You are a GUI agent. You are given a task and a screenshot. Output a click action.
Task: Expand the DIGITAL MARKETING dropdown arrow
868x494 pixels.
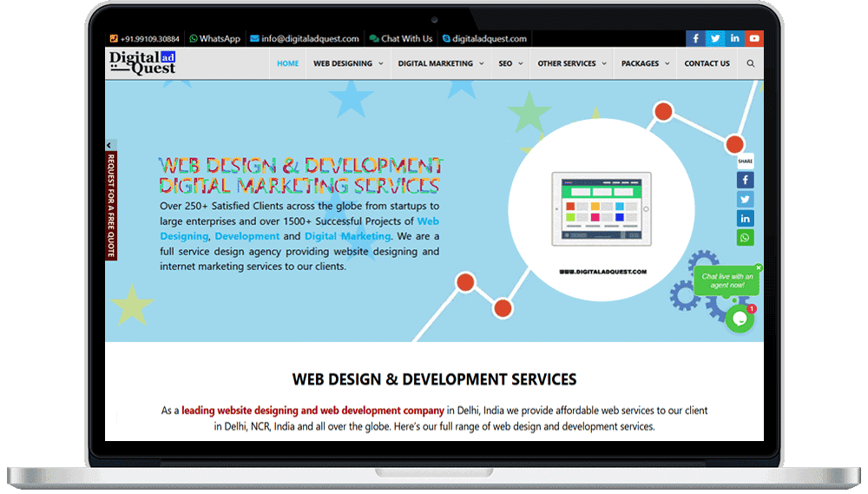point(482,63)
